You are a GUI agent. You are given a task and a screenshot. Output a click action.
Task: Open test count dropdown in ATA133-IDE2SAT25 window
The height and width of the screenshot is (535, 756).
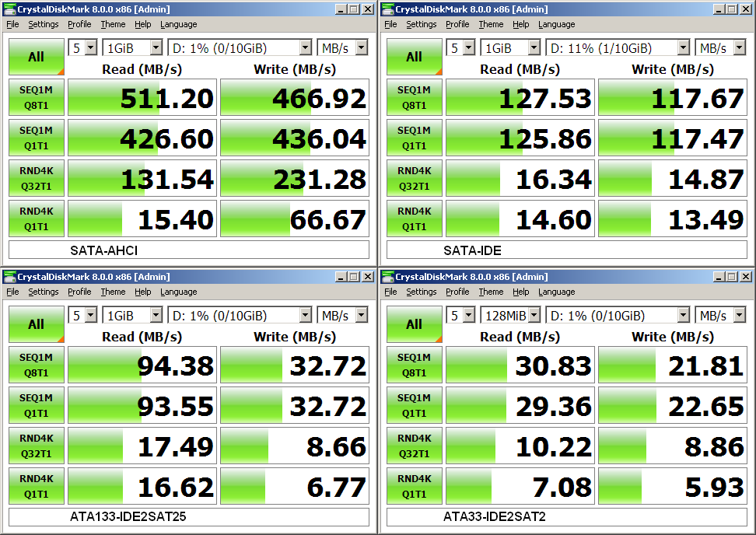click(83, 315)
